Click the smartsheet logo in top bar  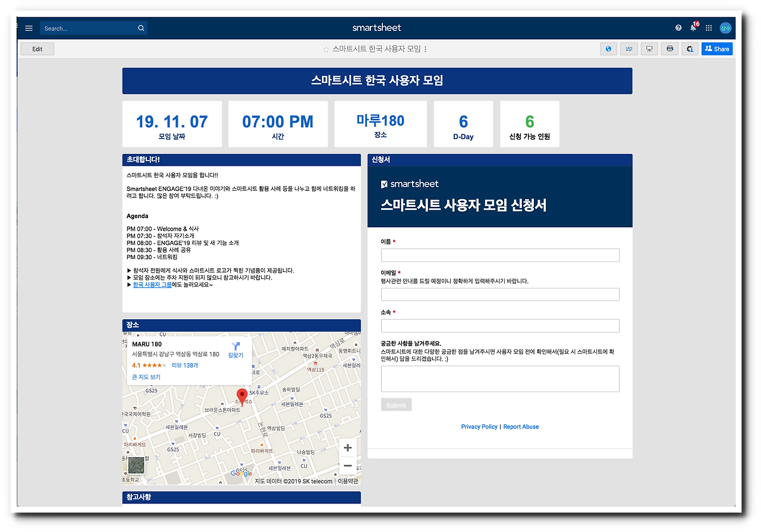[377, 27]
